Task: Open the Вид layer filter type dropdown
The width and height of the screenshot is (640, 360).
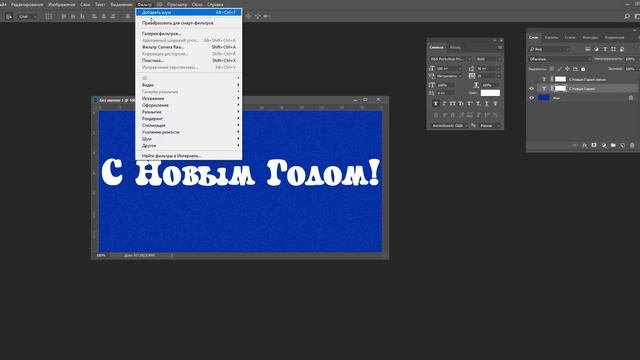Action: 549,49
